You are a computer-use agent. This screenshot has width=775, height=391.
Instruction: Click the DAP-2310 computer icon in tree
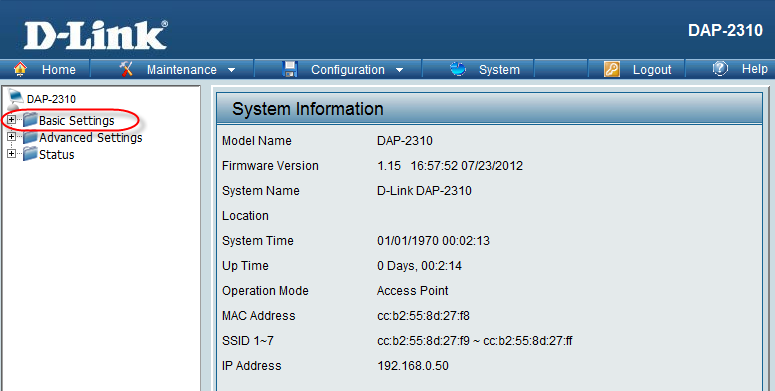click(x=16, y=98)
